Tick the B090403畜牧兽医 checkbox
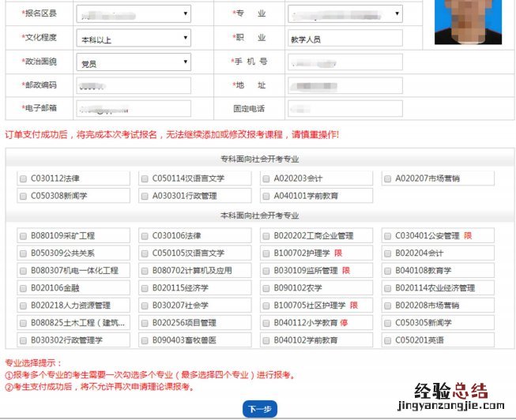 145,340
